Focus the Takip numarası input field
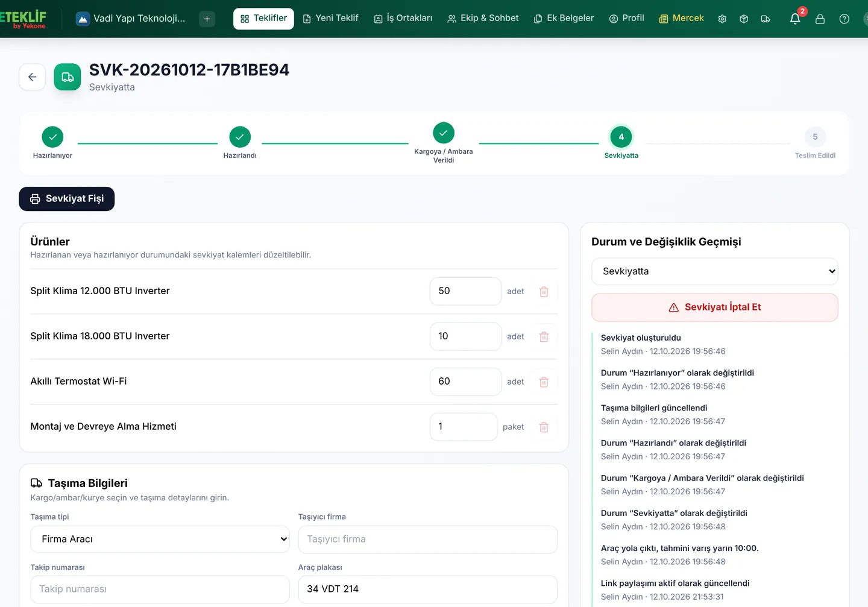 pos(160,590)
